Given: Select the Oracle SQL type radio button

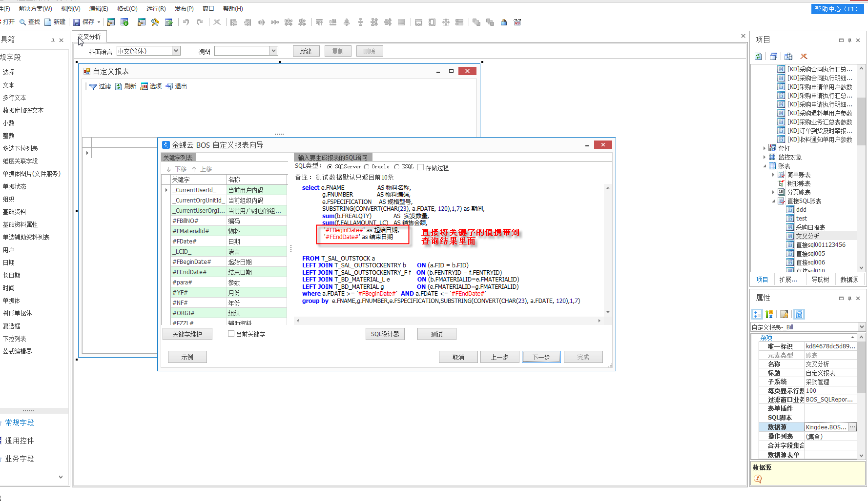Looking at the screenshot, I should pyautogui.click(x=367, y=167).
